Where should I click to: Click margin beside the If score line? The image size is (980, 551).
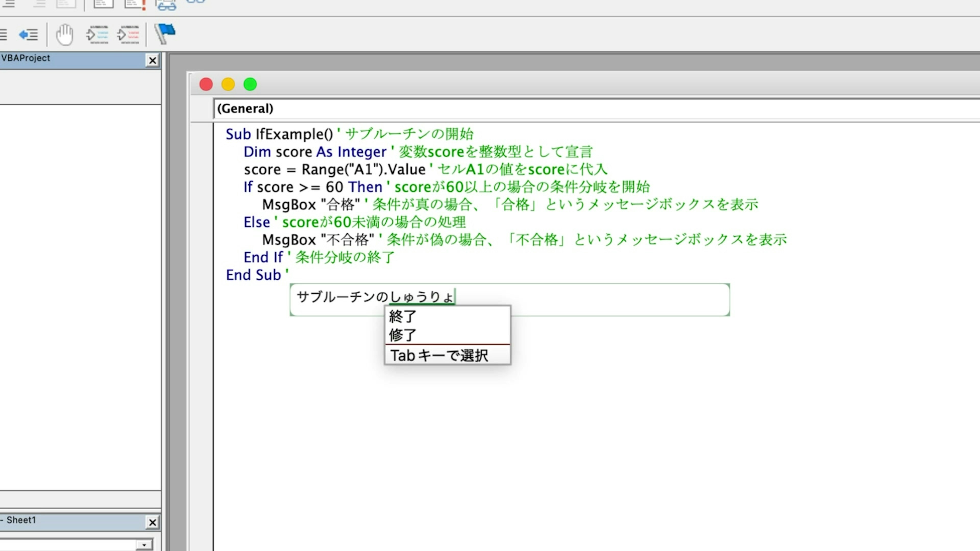coord(202,187)
